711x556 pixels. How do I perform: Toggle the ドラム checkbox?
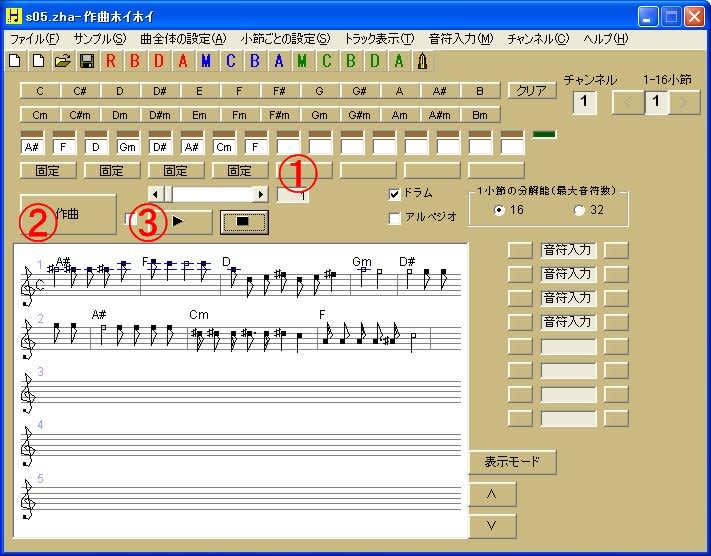(x=394, y=194)
